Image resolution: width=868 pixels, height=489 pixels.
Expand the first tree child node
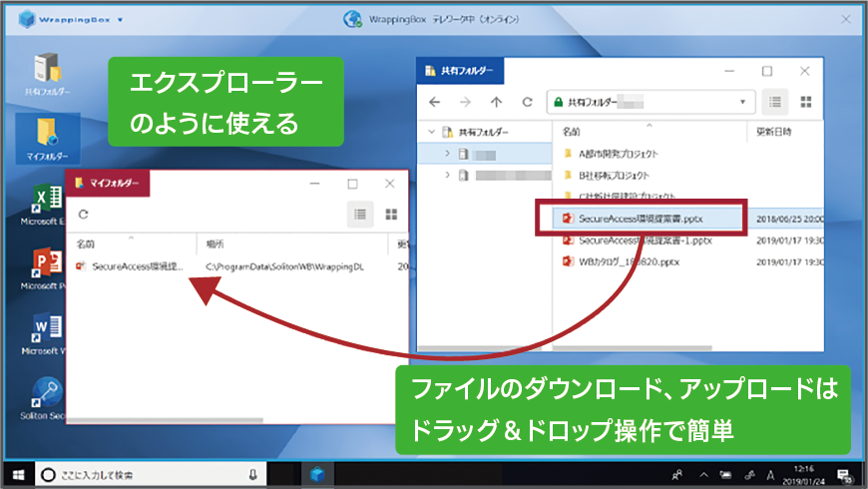point(447,154)
